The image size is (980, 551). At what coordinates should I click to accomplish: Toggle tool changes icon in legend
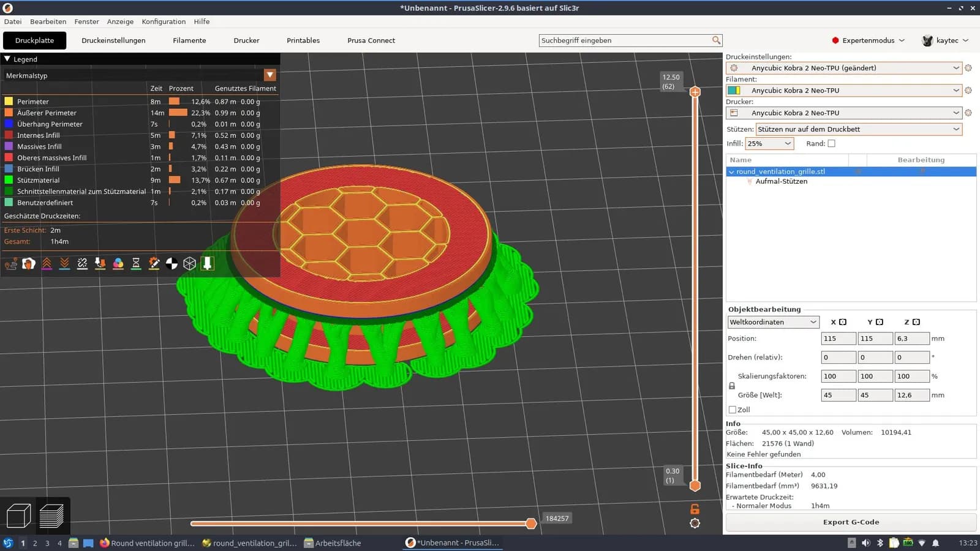(x=100, y=264)
